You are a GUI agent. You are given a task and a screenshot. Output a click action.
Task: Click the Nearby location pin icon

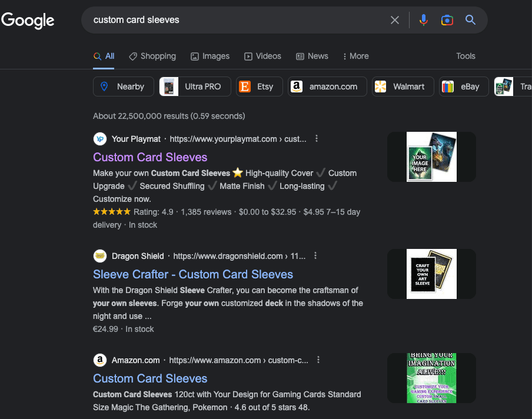tap(104, 87)
